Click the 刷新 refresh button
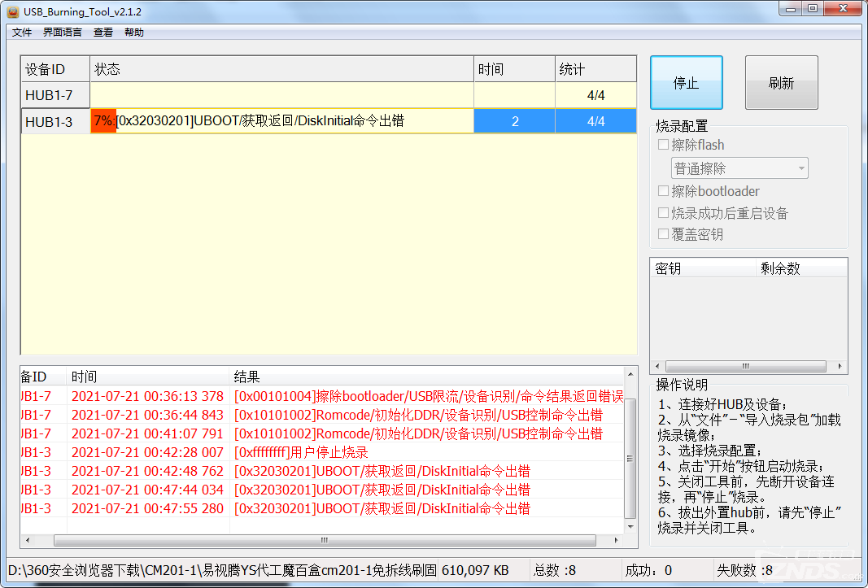The width and height of the screenshot is (868, 588). tap(781, 82)
